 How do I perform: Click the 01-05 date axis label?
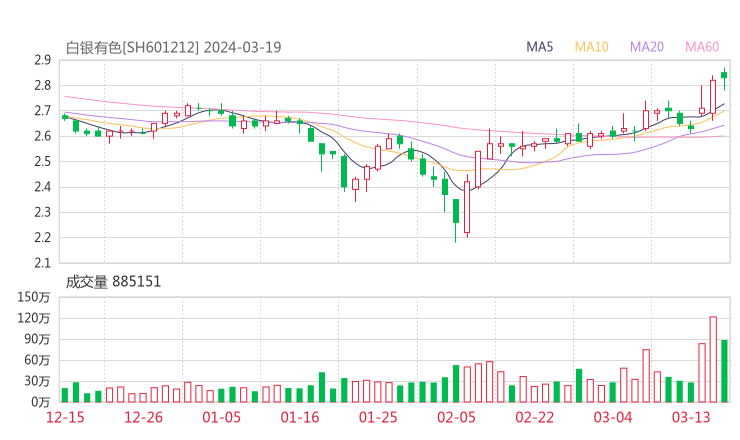coord(221,417)
